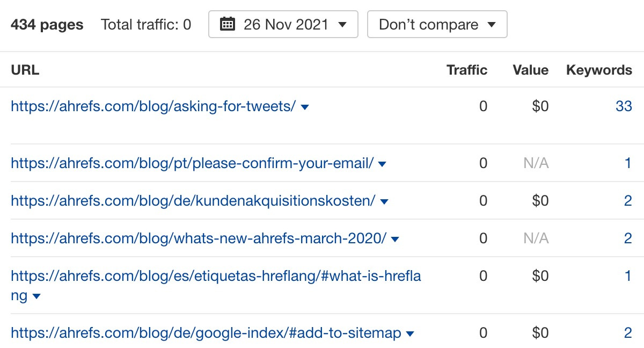Expand caret next to please-confirm-your-email URL
This screenshot has height=348, width=644.
(382, 163)
